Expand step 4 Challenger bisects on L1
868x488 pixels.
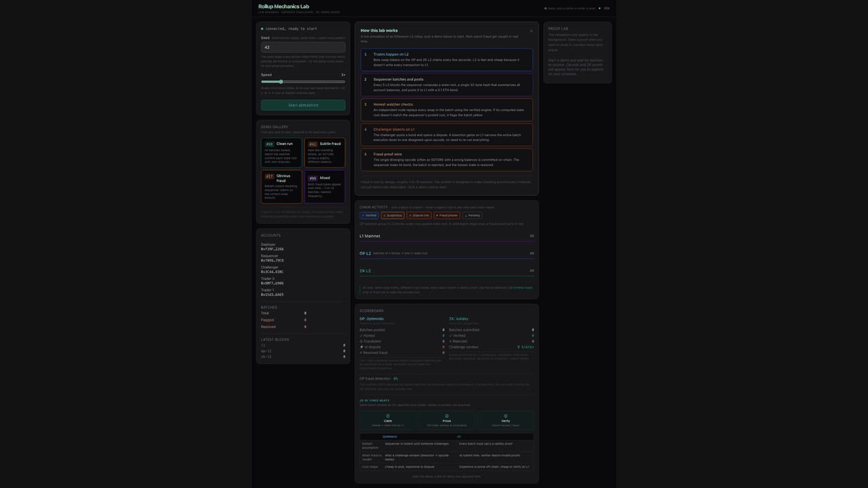(446, 135)
